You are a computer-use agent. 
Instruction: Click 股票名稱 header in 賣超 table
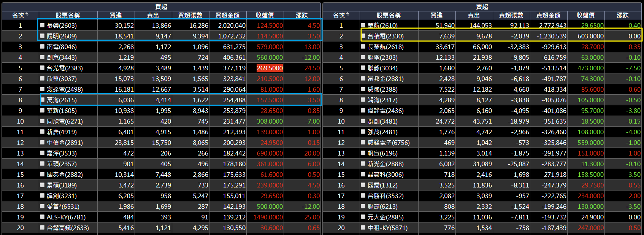coord(389,15)
